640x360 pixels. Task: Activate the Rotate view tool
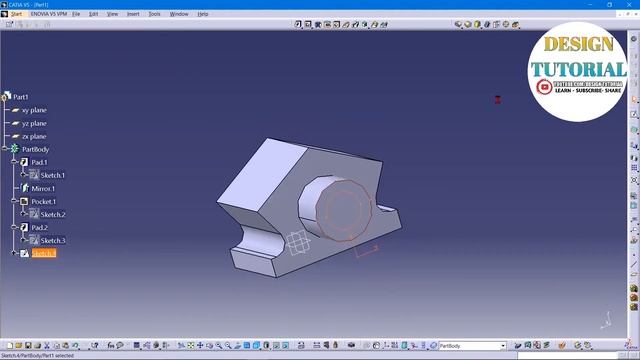[x=209, y=345]
